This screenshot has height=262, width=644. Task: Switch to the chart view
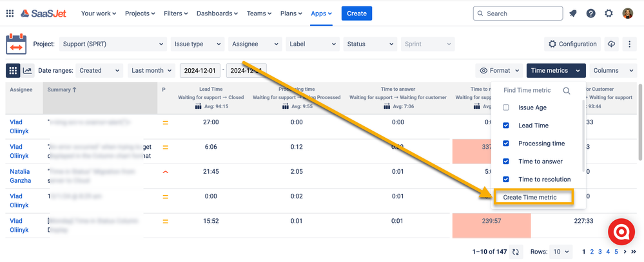28,71
